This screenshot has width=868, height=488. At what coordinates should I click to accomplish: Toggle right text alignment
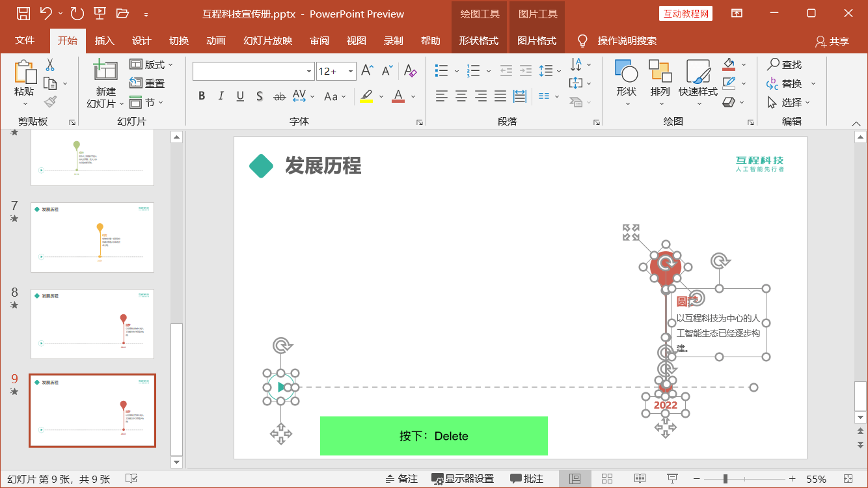481,96
